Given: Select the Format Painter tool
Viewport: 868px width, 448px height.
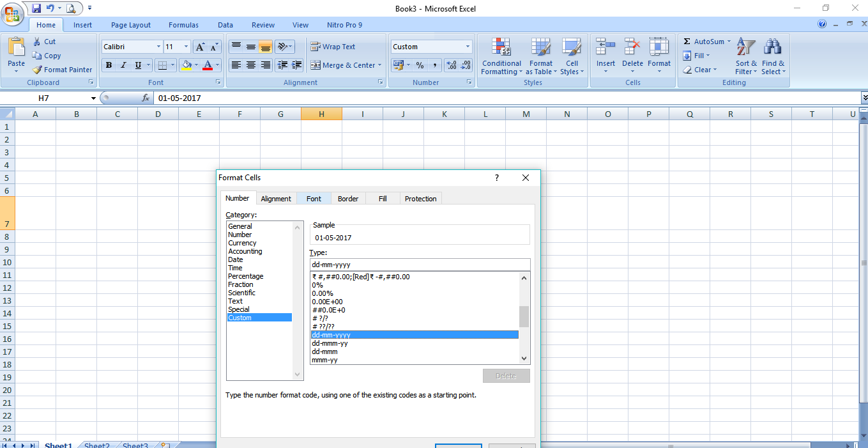Looking at the screenshot, I should (61, 70).
